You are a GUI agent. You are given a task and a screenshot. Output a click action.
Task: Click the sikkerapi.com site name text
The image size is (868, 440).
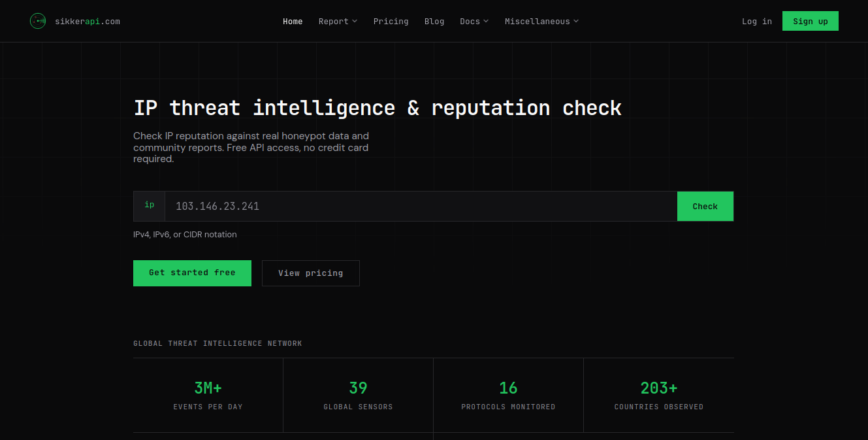click(x=88, y=21)
